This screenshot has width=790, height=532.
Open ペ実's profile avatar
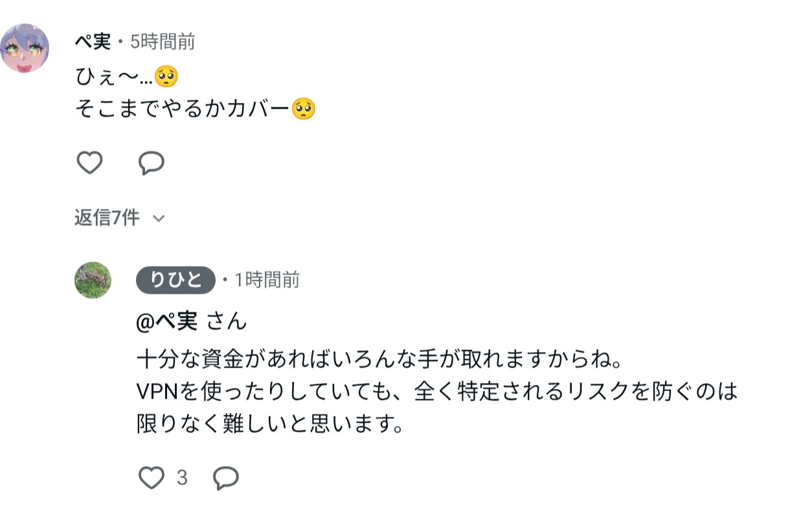pyautogui.click(x=25, y=49)
